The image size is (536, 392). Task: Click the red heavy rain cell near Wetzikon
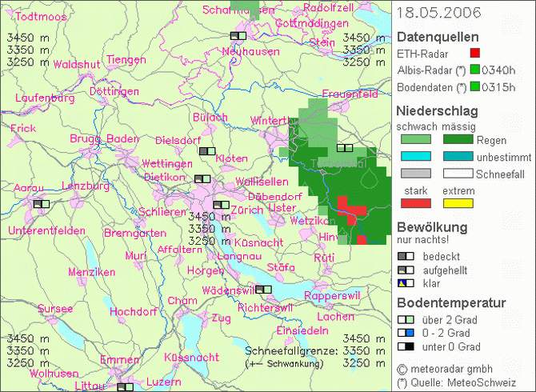click(x=352, y=210)
